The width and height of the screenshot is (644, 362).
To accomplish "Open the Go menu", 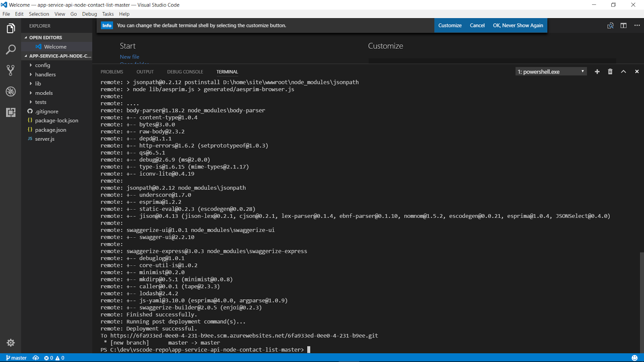I will pos(74,14).
